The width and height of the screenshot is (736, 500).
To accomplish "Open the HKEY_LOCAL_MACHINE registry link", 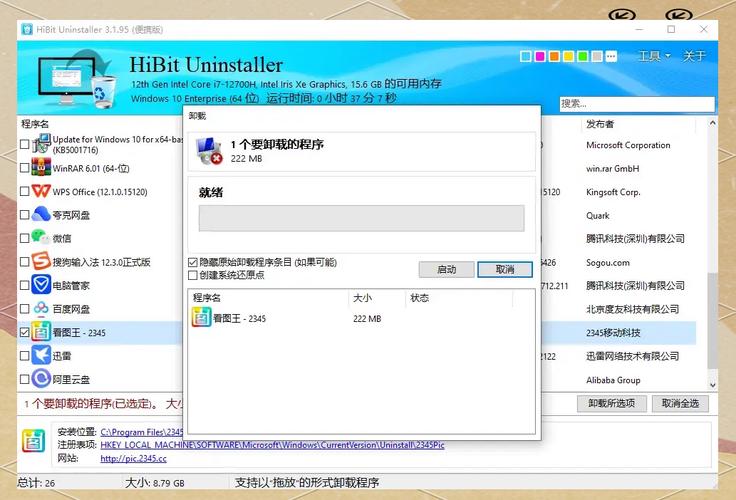I will 272,445.
